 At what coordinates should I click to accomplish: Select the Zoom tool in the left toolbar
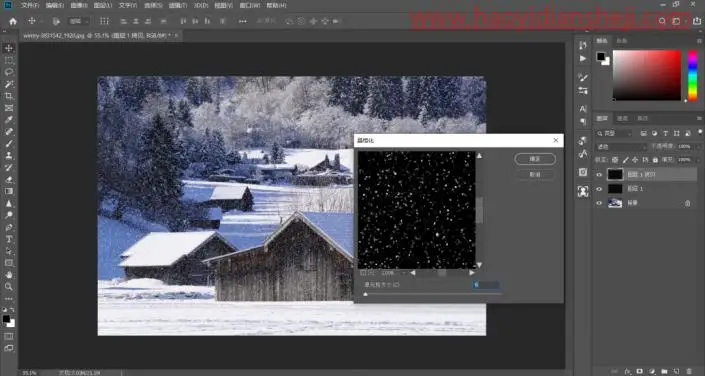pos(9,286)
